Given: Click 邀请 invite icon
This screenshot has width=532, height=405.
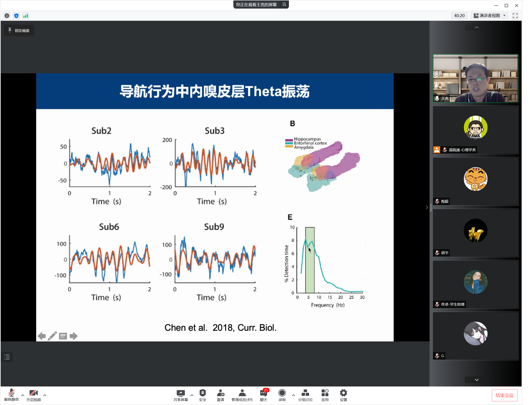Looking at the screenshot, I should [220, 395].
